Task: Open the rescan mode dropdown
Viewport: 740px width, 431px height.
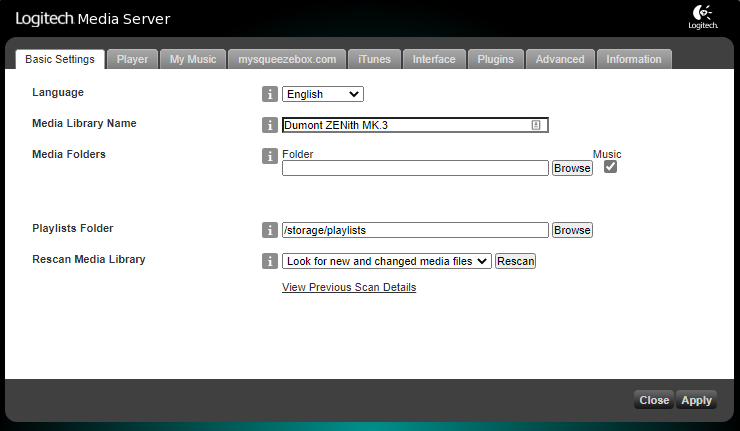Action: 387,261
